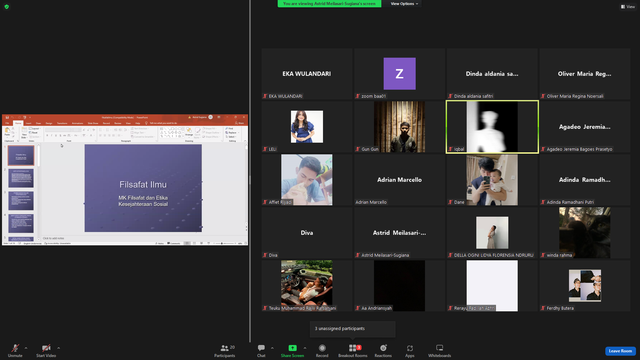Open the Apps panel
640x360 pixels.
coord(410,351)
